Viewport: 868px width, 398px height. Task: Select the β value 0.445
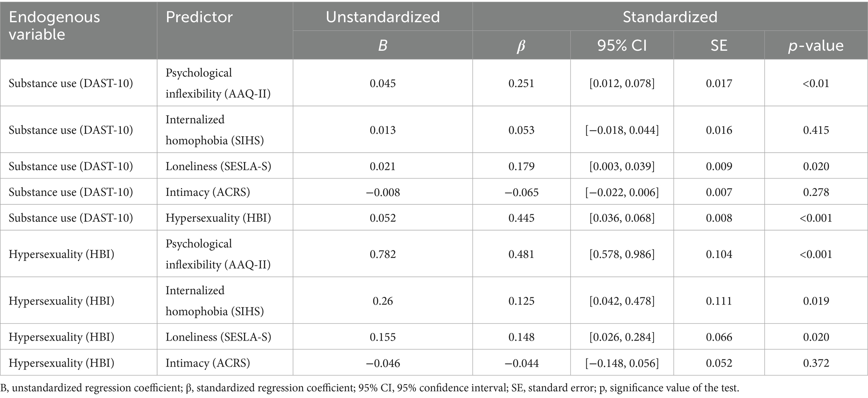(x=521, y=218)
